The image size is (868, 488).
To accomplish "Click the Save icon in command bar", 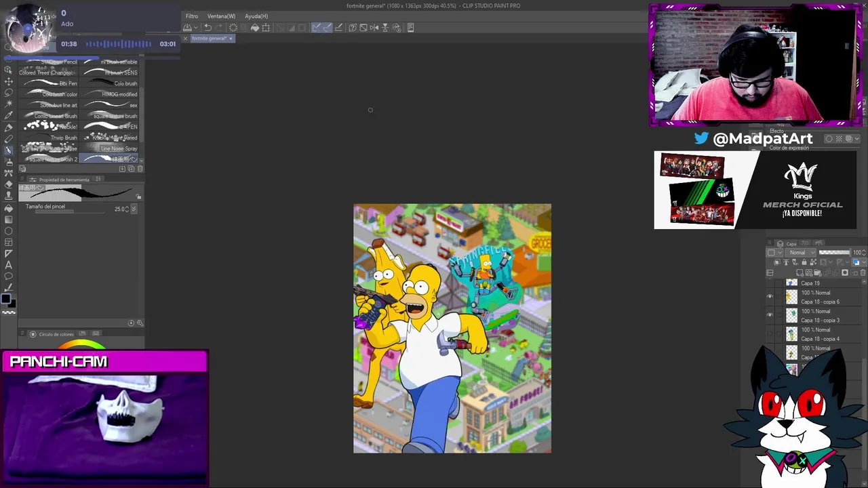I will [x=187, y=28].
